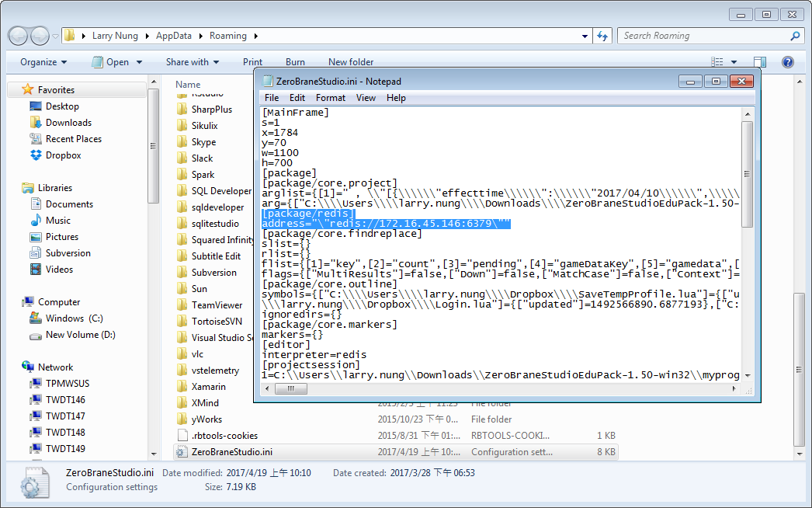Viewport: 812px width, 508px height.
Task: Click Notepad's horizontal scrollbar thumb
Action: tap(291, 388)
